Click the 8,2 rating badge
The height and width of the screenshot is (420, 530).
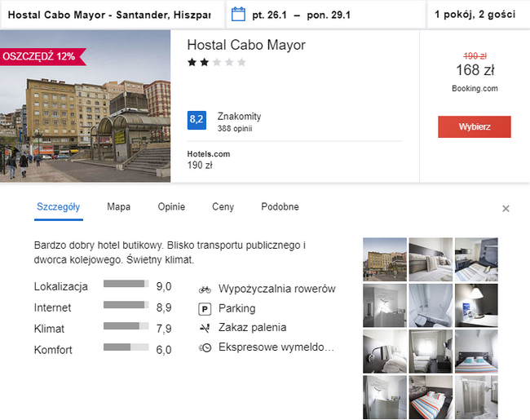[x=197, y=120]
